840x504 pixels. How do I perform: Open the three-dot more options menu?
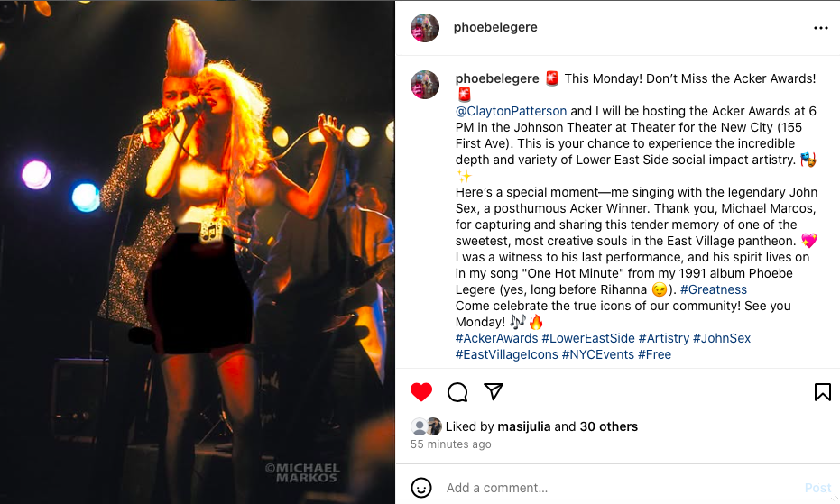pyautogui.click(x=821, y=28)
